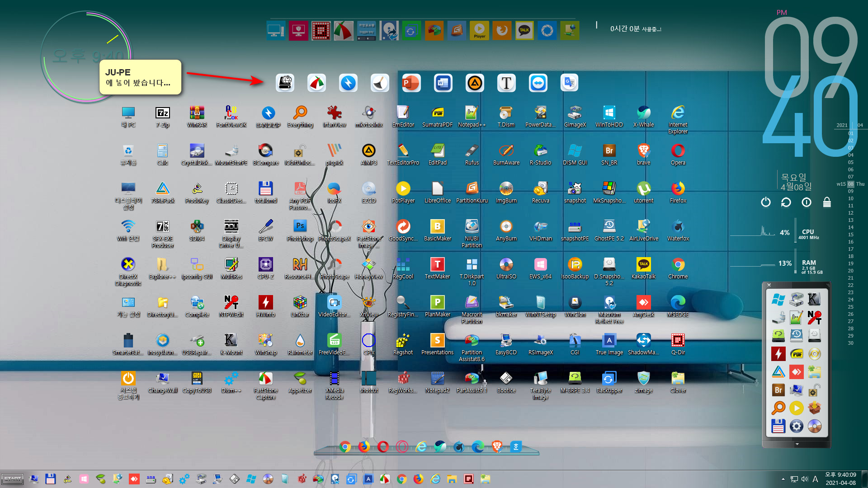Launch CPU-Z desktop shortcut
Image resolution: width=868 pixels, height=488 pixels.
[x=265, y=268]
